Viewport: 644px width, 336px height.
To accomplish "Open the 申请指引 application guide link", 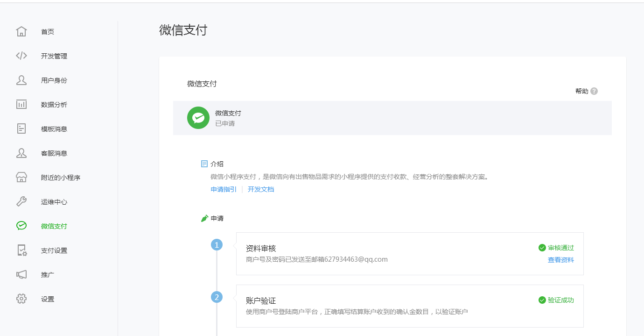I will [x=224, y=189].
